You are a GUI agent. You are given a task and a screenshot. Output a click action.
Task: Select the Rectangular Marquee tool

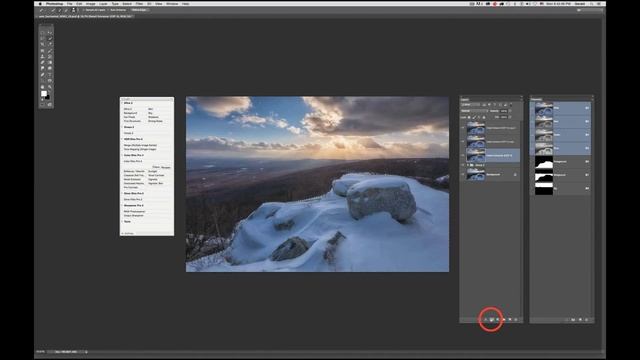(42, 33)
